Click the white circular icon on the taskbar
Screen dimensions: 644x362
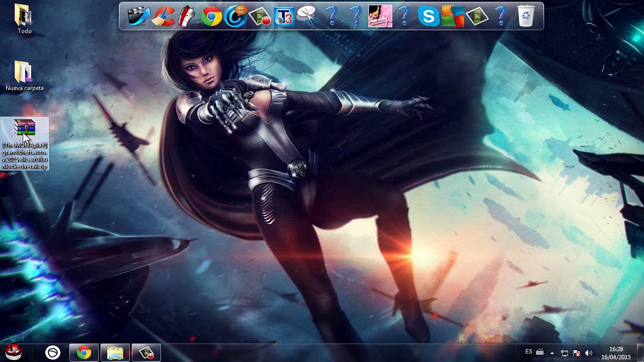[53, 353]
